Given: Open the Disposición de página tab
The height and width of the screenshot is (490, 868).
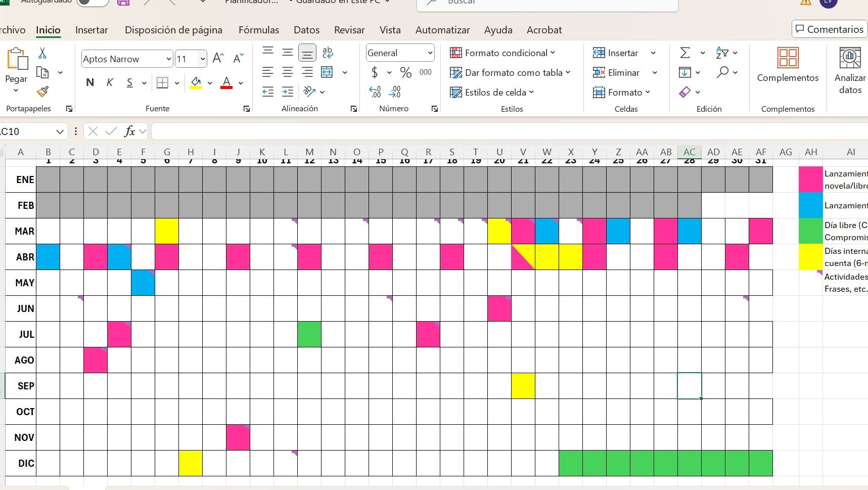Looking at the screenshot, I should [173, 30].
